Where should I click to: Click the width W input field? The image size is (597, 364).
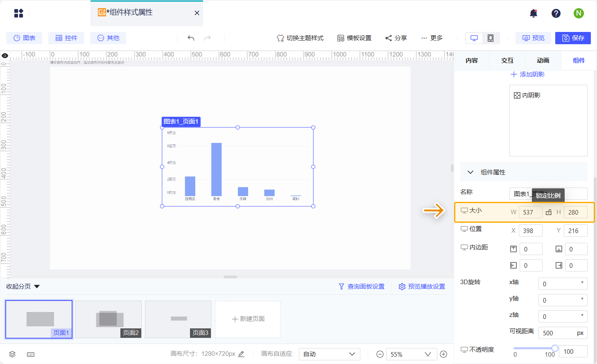click(x=531, y=212)
